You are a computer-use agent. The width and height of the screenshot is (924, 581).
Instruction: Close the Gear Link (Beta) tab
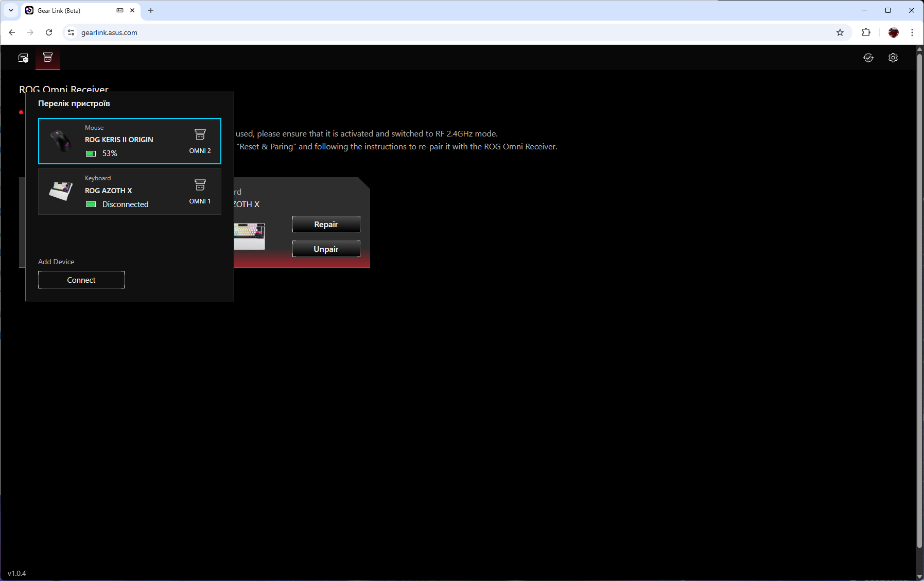133,10
